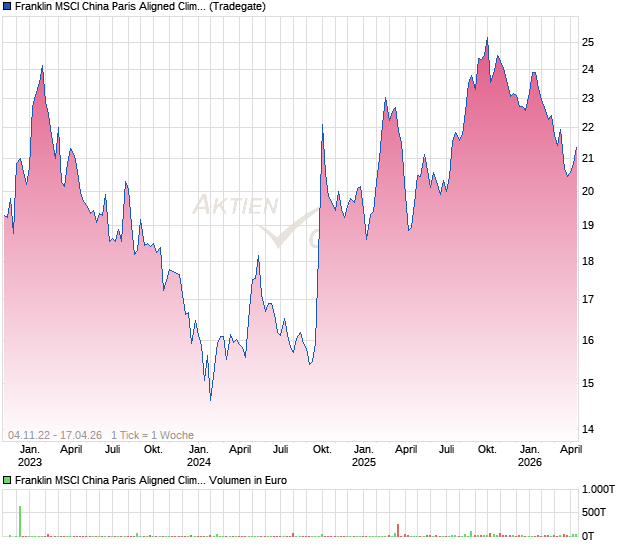Click the price axis label 25
This screenshot has height=546, width=620.
click(x=588, y=42)
